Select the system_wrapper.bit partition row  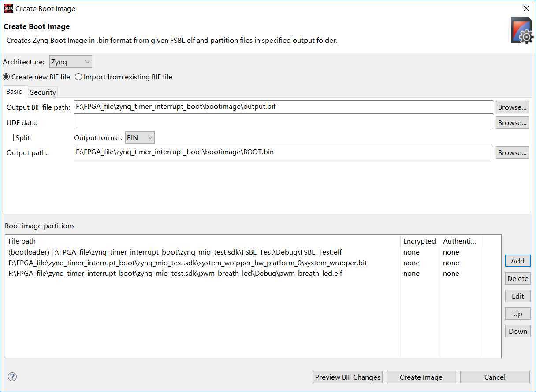coord(253,263)
